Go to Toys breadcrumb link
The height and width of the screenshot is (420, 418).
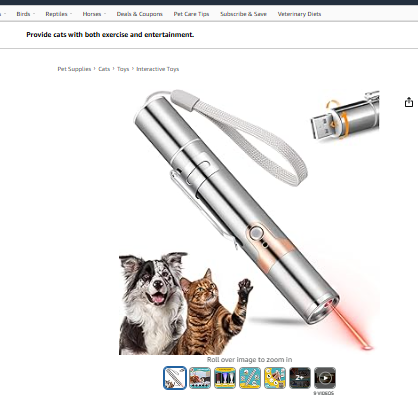[x=123, y=69]
